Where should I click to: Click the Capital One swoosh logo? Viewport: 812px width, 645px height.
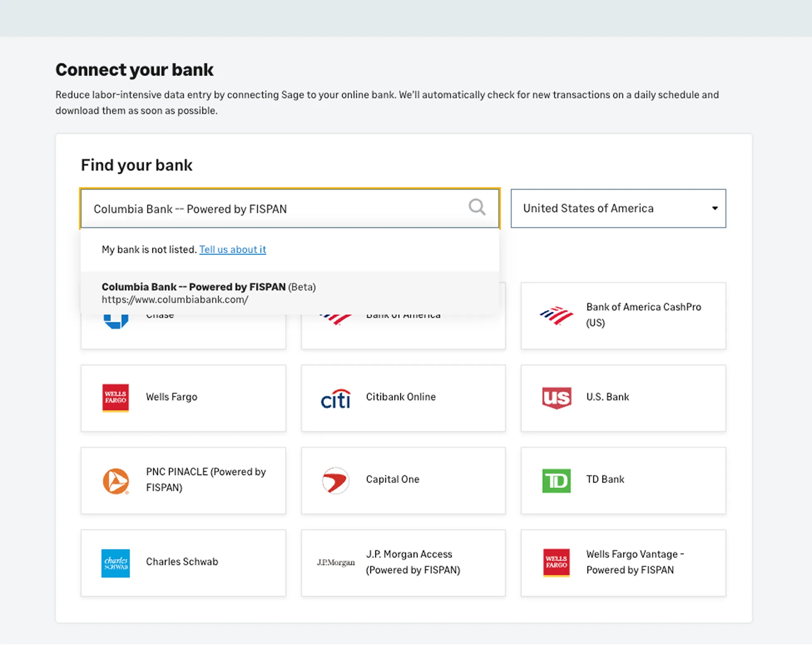tap(335, 481)
